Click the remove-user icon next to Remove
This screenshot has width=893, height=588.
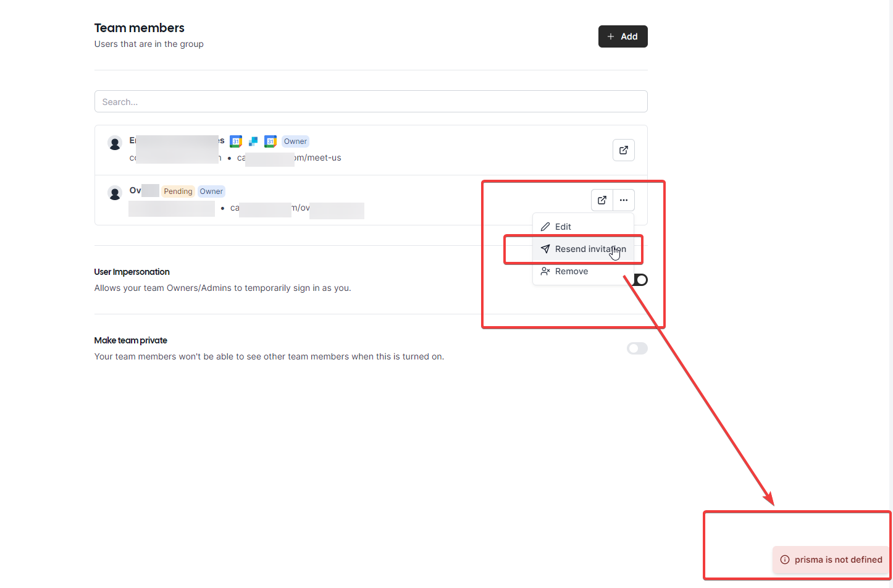point(545,271)
